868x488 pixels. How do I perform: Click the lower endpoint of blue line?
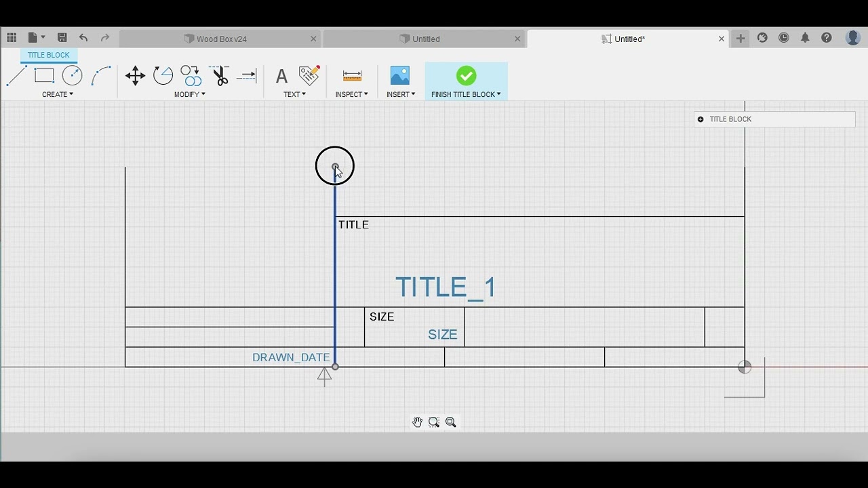pos(335,367)
